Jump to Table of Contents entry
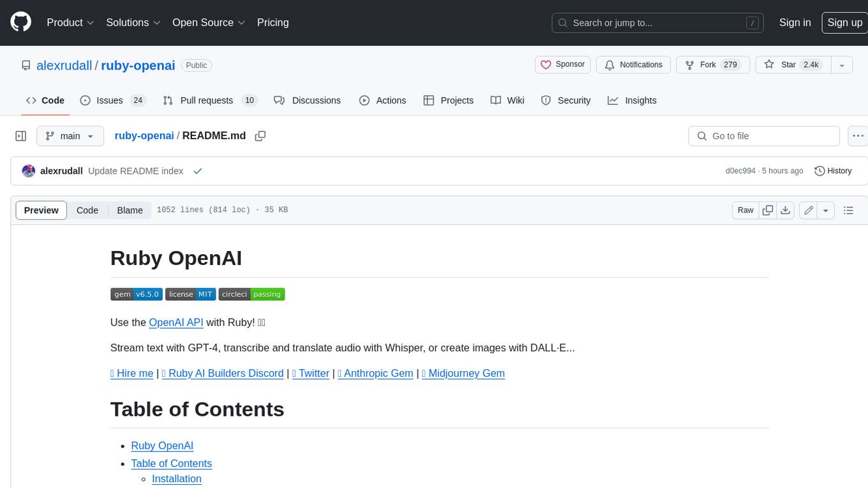This screenshot has height=488, width=868. click(x=172, y=464)
